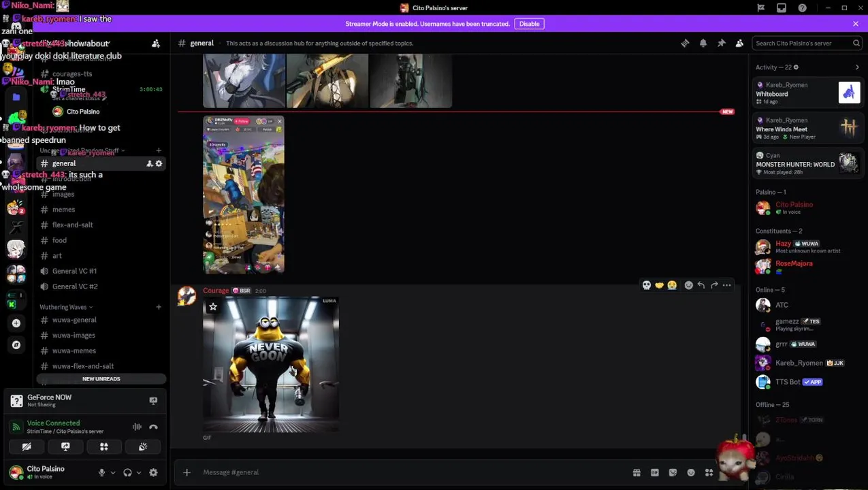React with skull emoji on Courage message

(x=647, y=285)
